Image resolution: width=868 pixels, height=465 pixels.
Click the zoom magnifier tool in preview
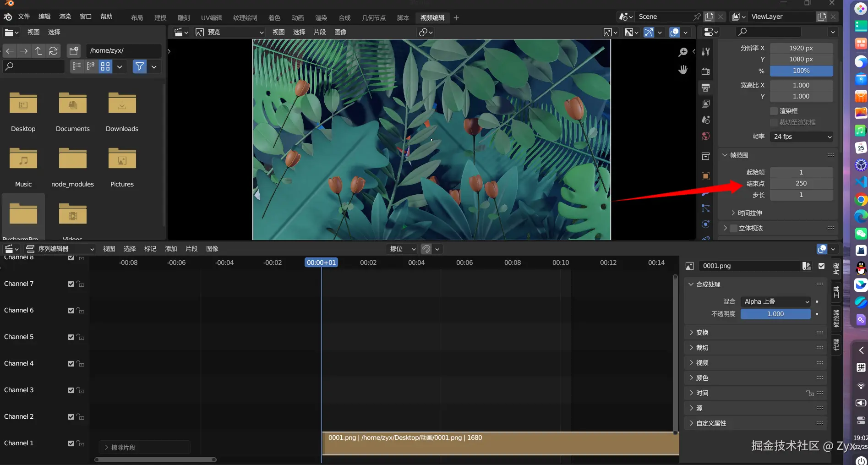683,52
